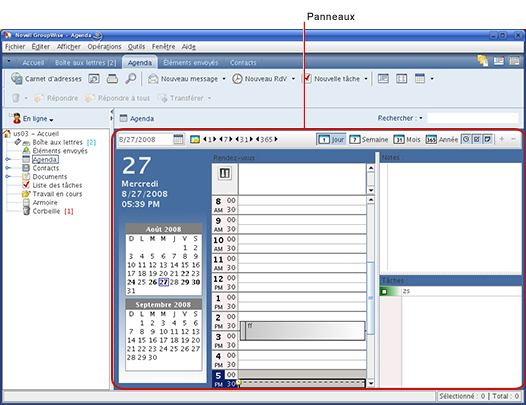Select Boîte aux lettres in folder tree
Screen dimensions: 526x405
point(57,142)
